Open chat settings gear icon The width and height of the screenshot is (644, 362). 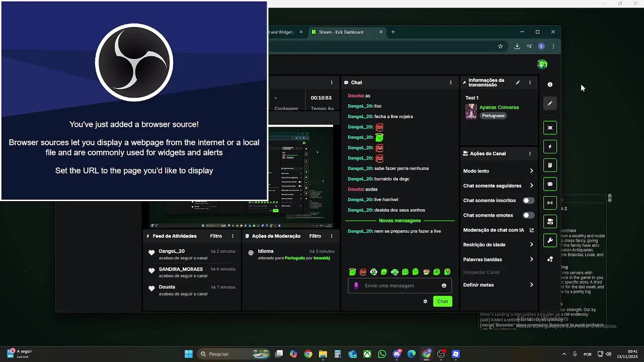point(425,302)
